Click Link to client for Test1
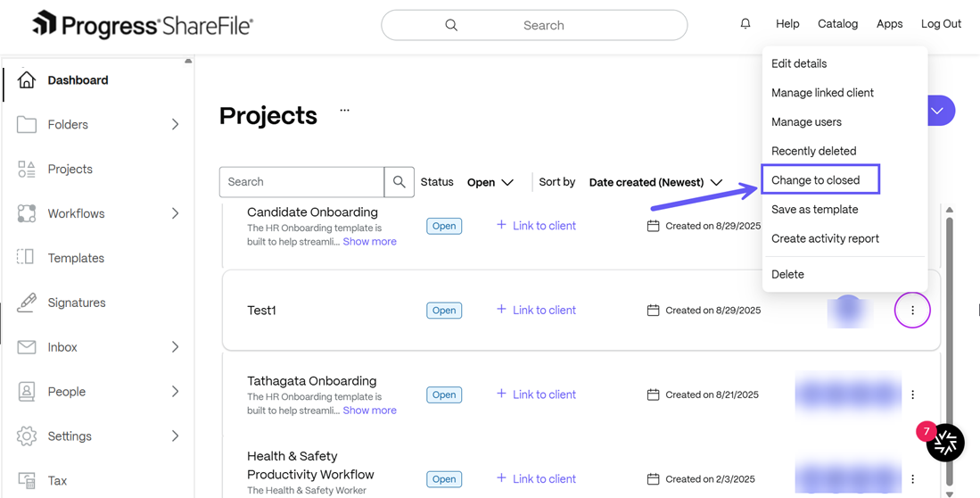 (x=536, y=310)
